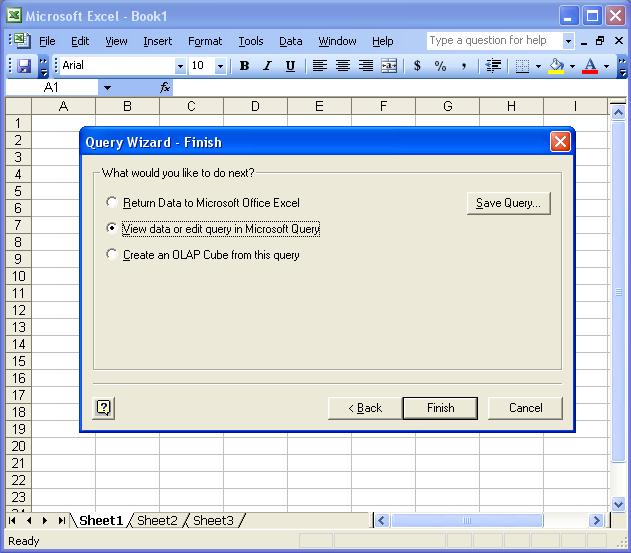Go to the previous sheet tab with the arrow
The width and height of the screenshot is (631, 553).
[29, 520]
